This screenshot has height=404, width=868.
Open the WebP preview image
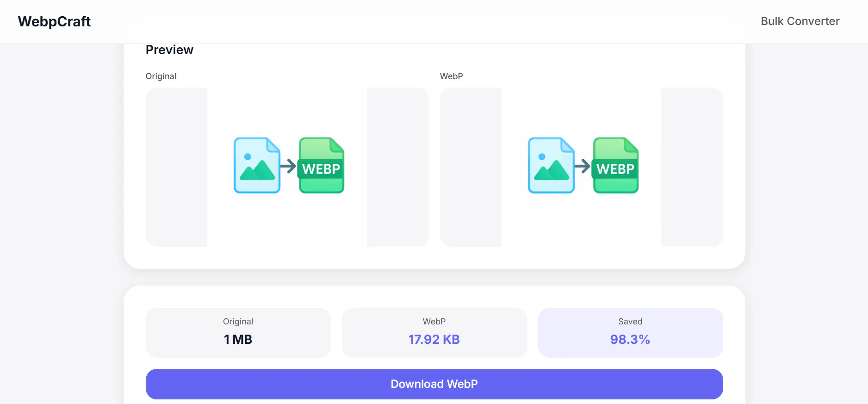click(582, 167)
